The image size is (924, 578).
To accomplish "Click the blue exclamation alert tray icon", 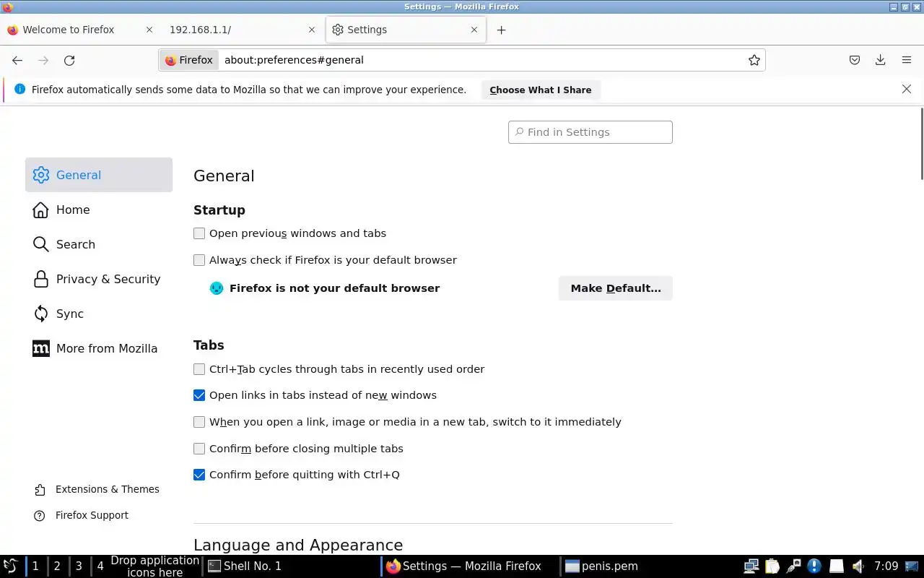I will 814,566.
